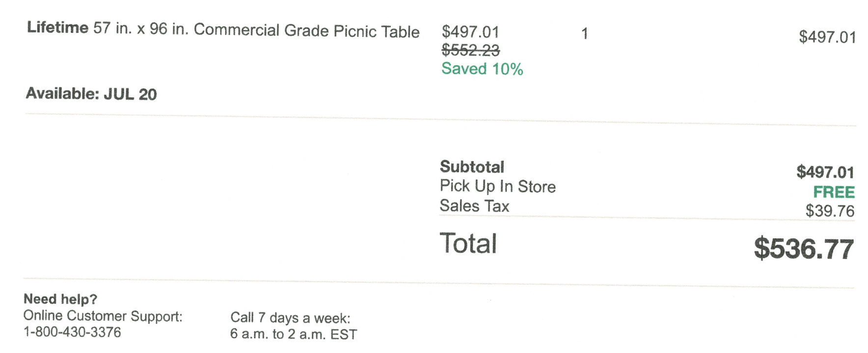Click the Need help? heading
Image resolution: width=868 pixels, height=353 pixels.
[x=60, y=299]
